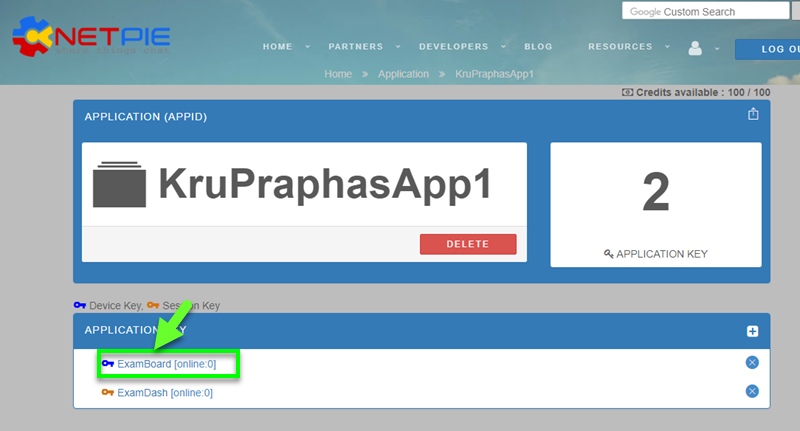Click the KruPraphasApp1 application title
Image resolution: width=800 pixels, height=431 pixels.
click(326, 184)
